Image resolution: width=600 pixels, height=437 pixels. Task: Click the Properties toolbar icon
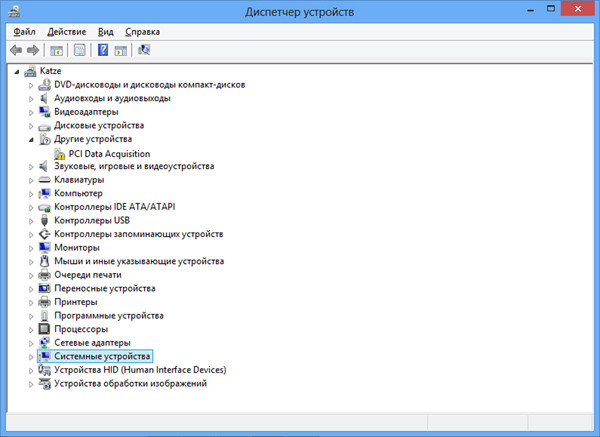pos(78,49)
